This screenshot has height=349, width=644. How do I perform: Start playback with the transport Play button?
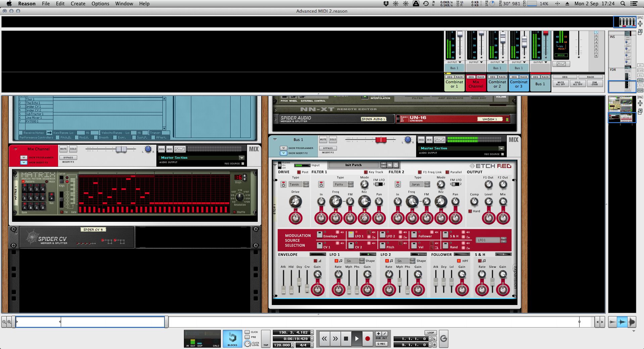pos(357,339)
